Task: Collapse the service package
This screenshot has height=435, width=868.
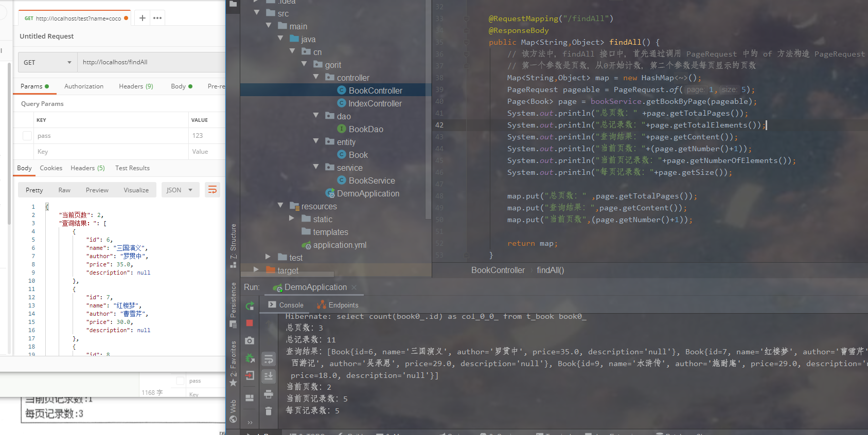Action: (x=316, y=167)
